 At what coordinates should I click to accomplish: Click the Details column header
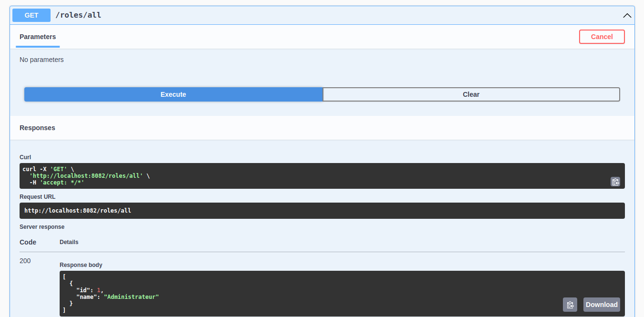(69, 242)
